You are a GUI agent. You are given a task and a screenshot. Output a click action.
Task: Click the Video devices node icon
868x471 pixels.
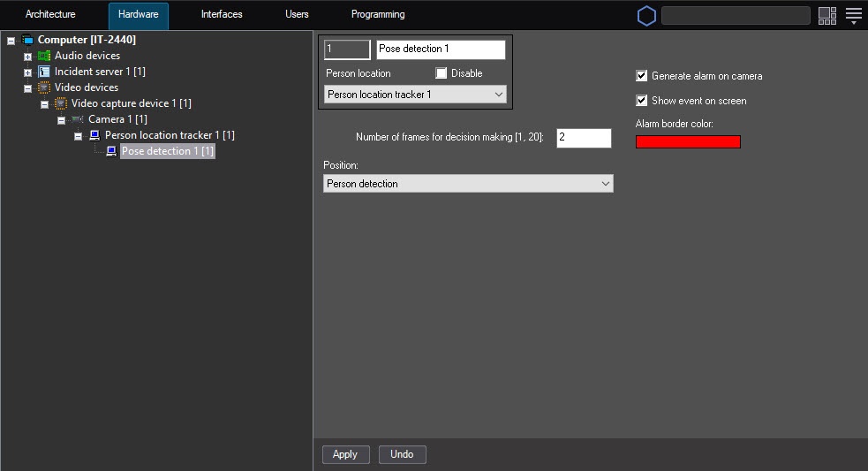coord(43,87)
